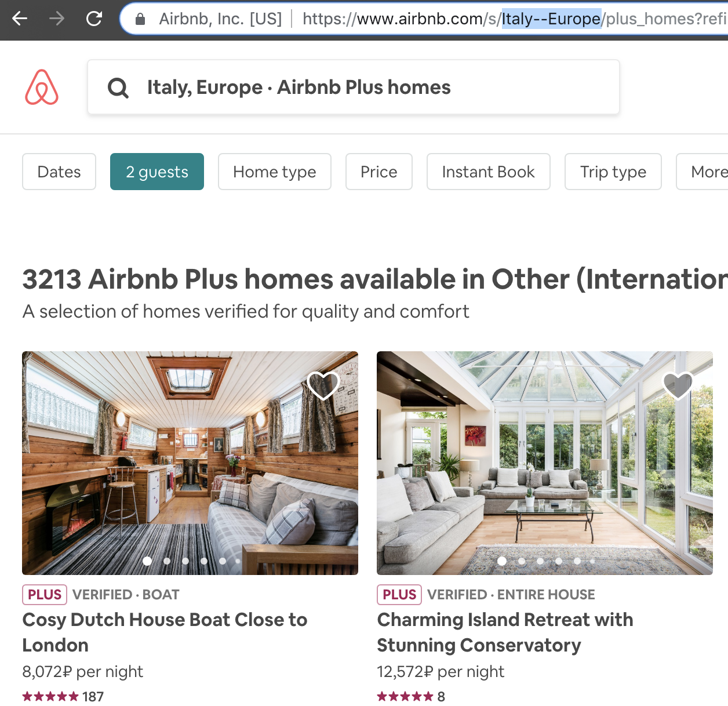Open the Cosy Dutch House Boat listing title
The width and height of the screenshot is (728, 706).
(165, 632)
